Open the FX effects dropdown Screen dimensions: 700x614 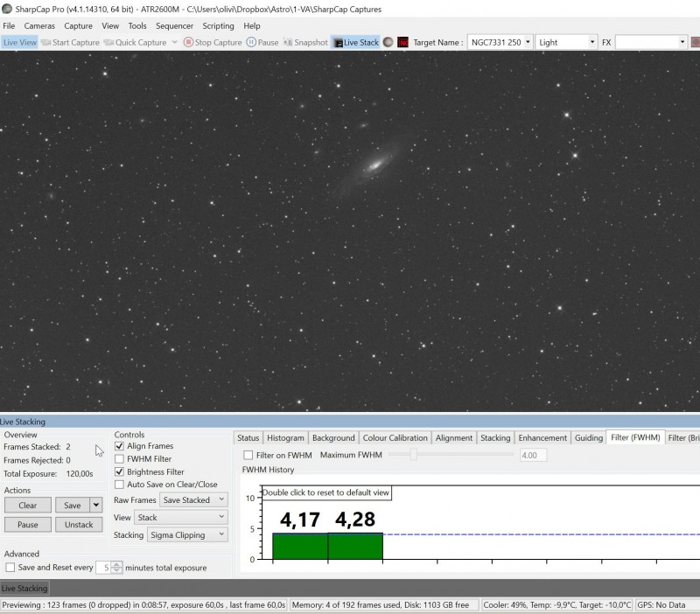[x=682, y=42]
